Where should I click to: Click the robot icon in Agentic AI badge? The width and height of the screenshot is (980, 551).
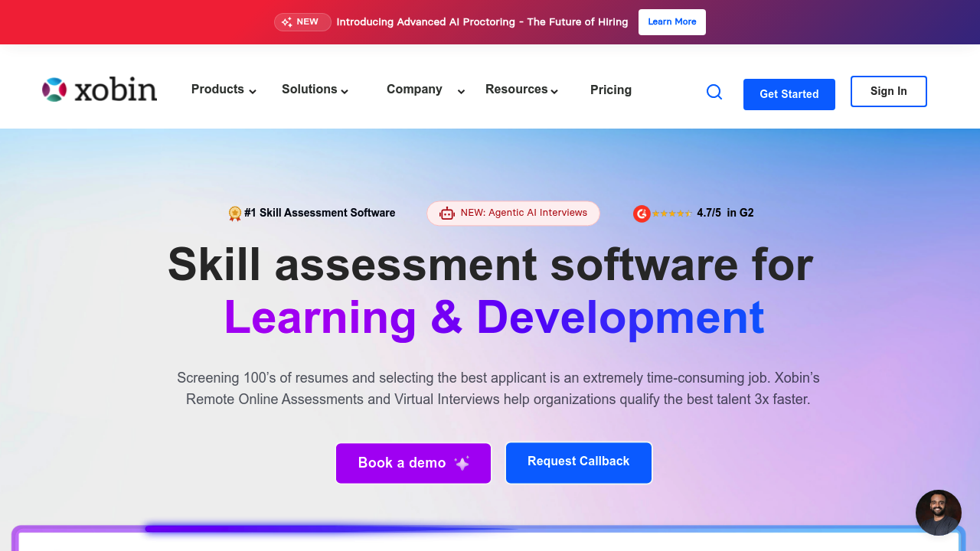pyautogui.click(x=447, y=214)
